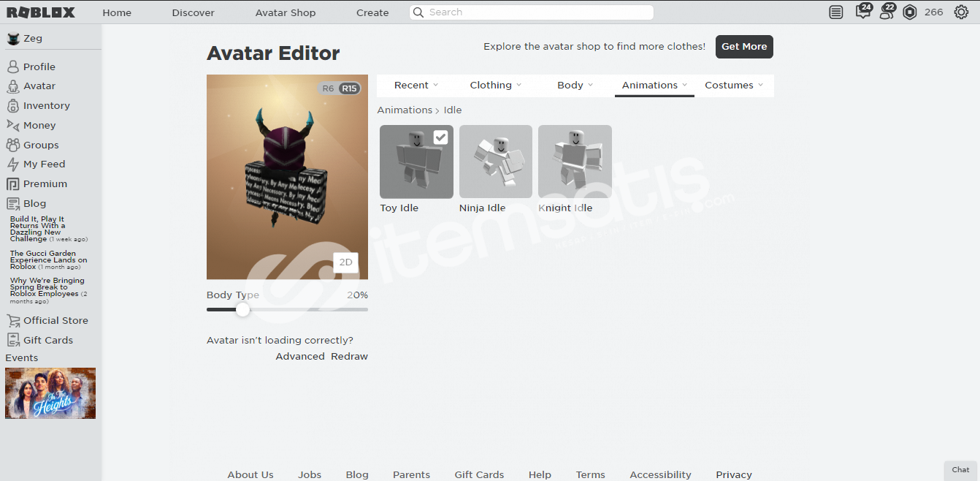Open the Discover nav item
Viewport: 980px width, 481px height.
(193, 12)
